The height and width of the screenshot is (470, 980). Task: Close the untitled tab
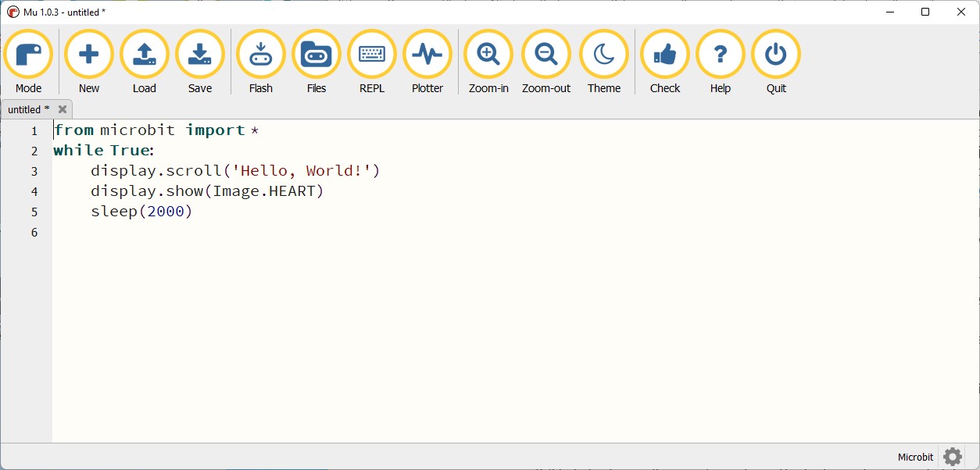(x=63, y=110)
